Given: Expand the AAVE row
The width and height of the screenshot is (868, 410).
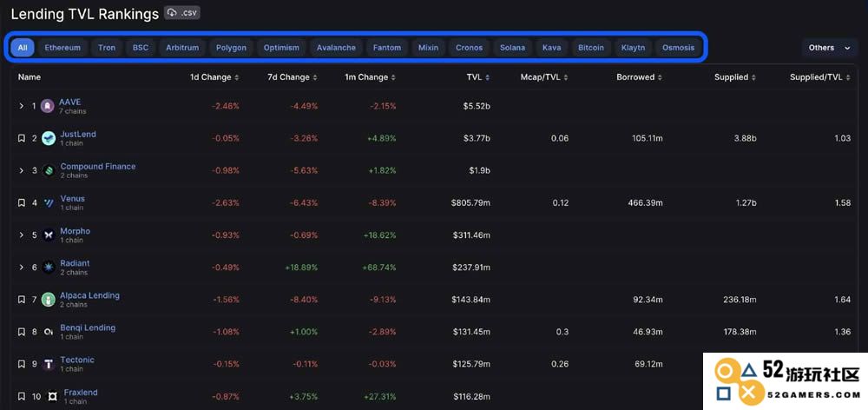Looking at the screenshot, I should click(21, 106).
